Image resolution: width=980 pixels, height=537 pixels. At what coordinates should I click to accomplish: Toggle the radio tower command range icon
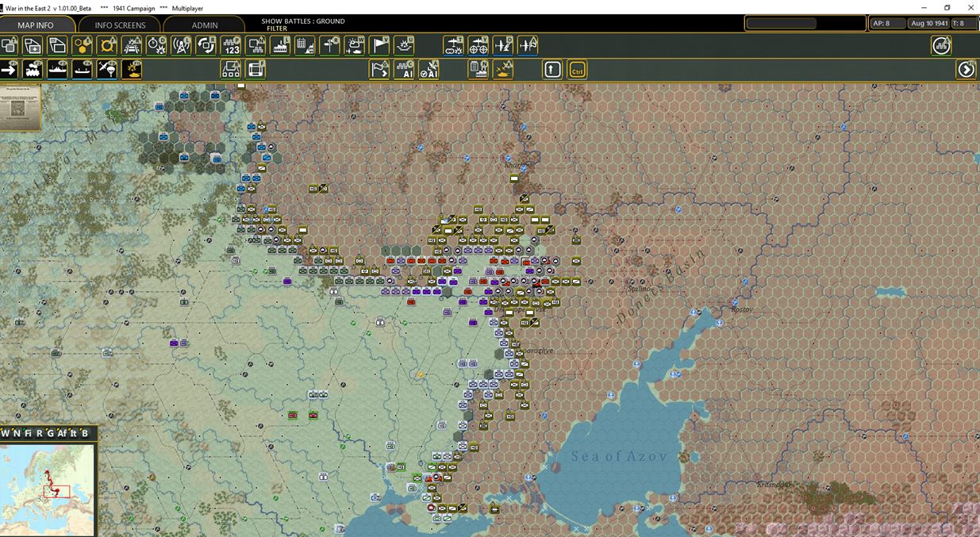(x=181, y=45)
